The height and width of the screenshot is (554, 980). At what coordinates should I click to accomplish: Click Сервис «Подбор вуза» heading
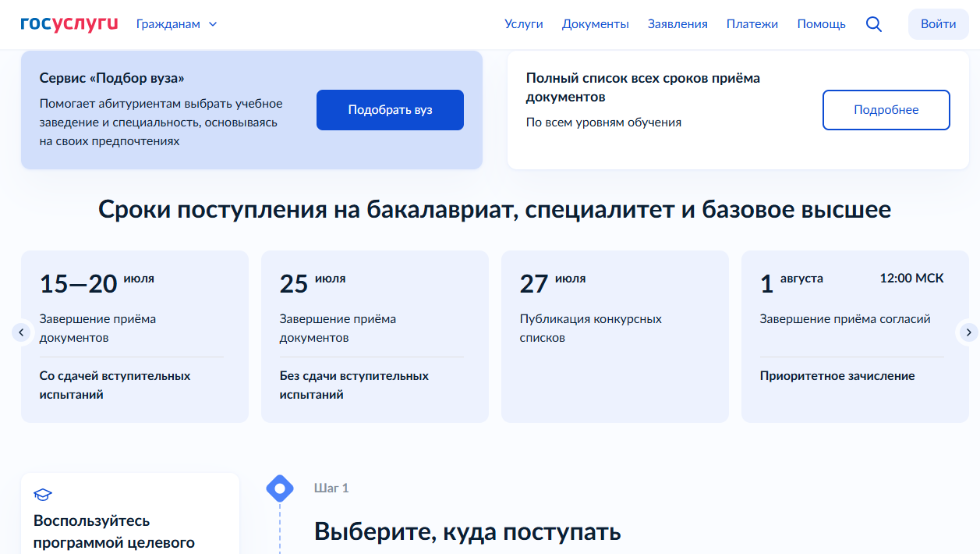click(x=112, y=78)
